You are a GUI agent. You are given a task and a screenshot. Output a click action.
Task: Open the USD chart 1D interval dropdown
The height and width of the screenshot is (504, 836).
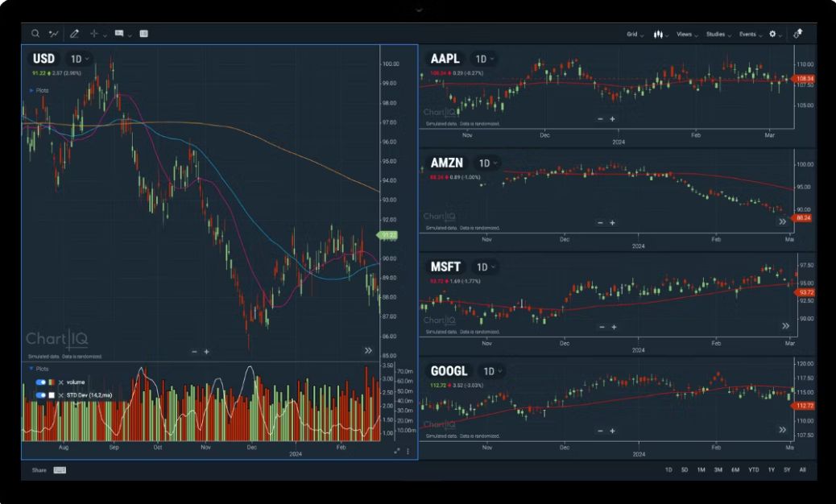click(x=80, y=59)
